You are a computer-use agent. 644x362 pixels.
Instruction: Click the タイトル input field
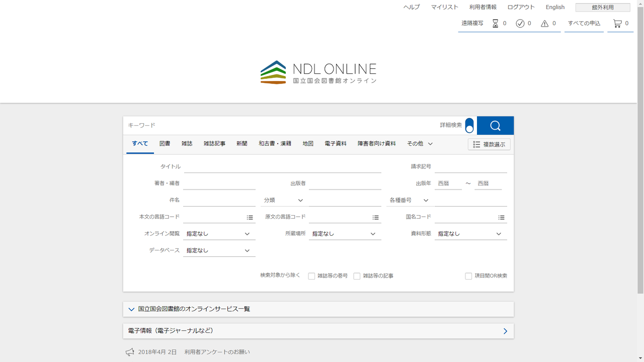[x=283, y=166]
